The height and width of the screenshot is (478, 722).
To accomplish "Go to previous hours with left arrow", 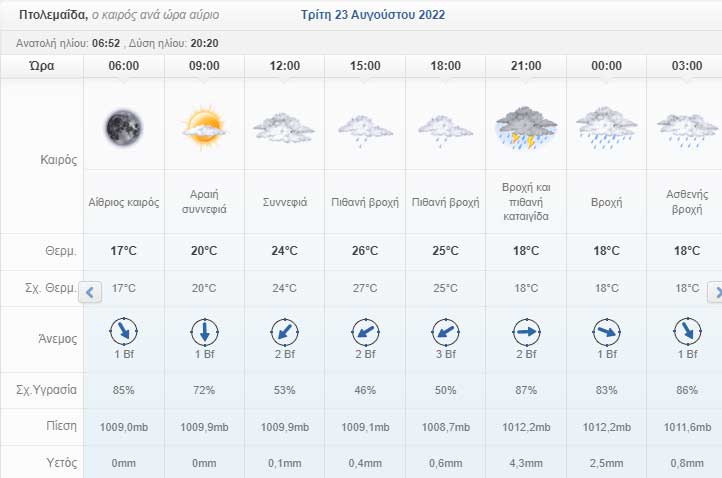I will tap(90, 292).
